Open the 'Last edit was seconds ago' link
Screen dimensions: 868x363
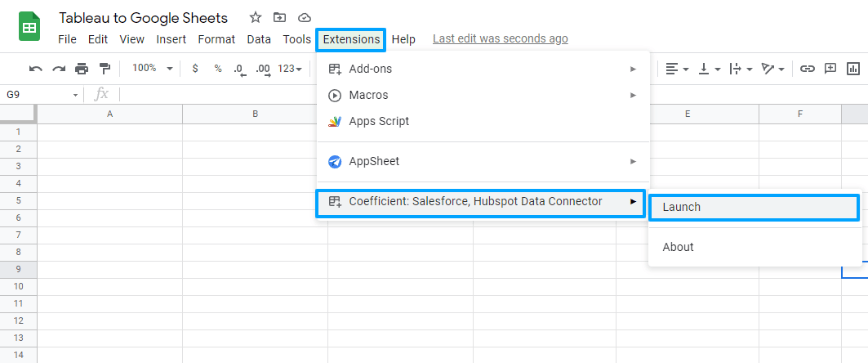click(500, 38)
